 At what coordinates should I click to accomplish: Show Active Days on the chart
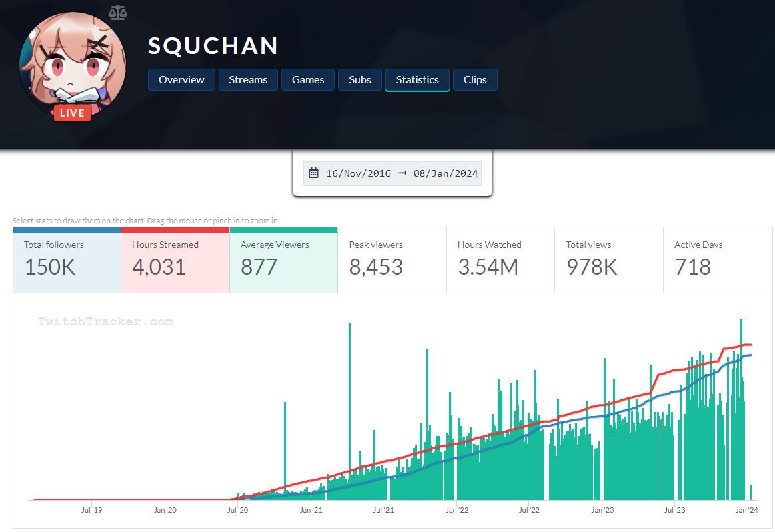click(718, 260)
